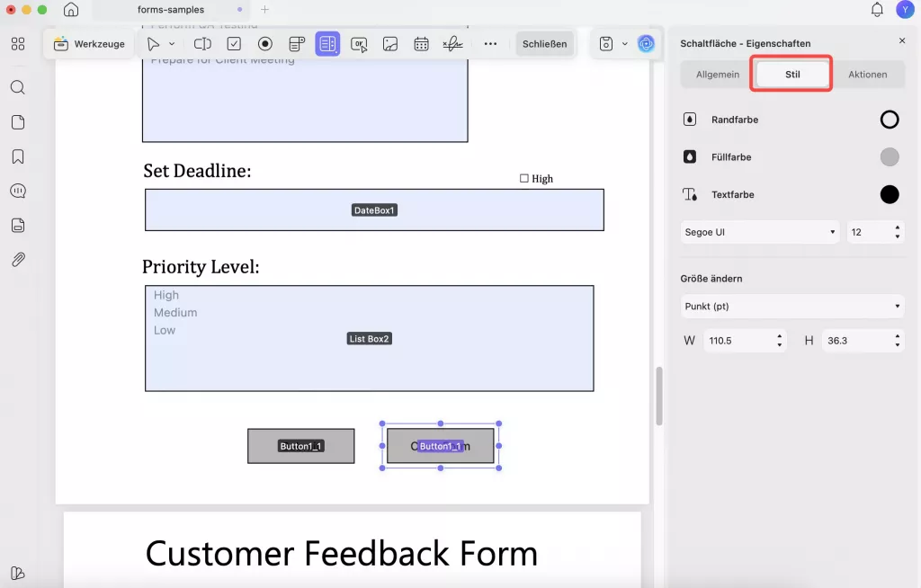Click the bottom-left sidebar app icon
Viewport: 921px width, 588px height.
pos(18,574)
